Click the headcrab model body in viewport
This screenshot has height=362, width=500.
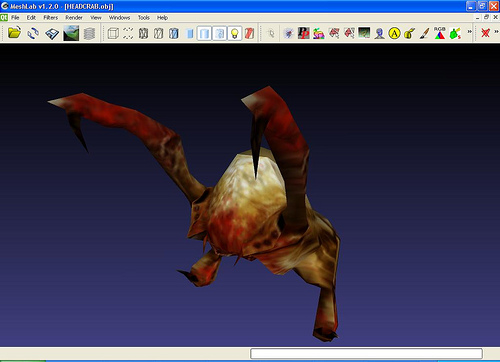[x=247, y=207]
